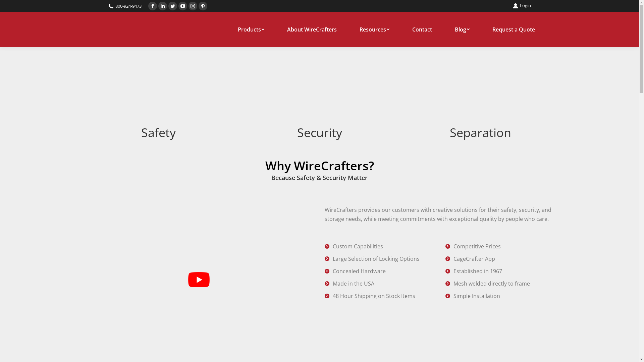The height and width of the screenshot is (362, 644).
Task: Select the Safety heading
Action: click(158, 133)
